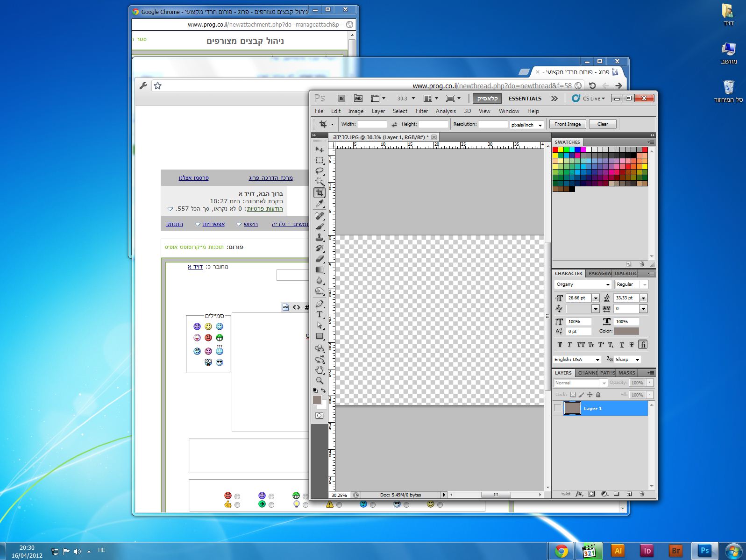Launch Mini Bridge from Photoshop bar

(358, 99)
